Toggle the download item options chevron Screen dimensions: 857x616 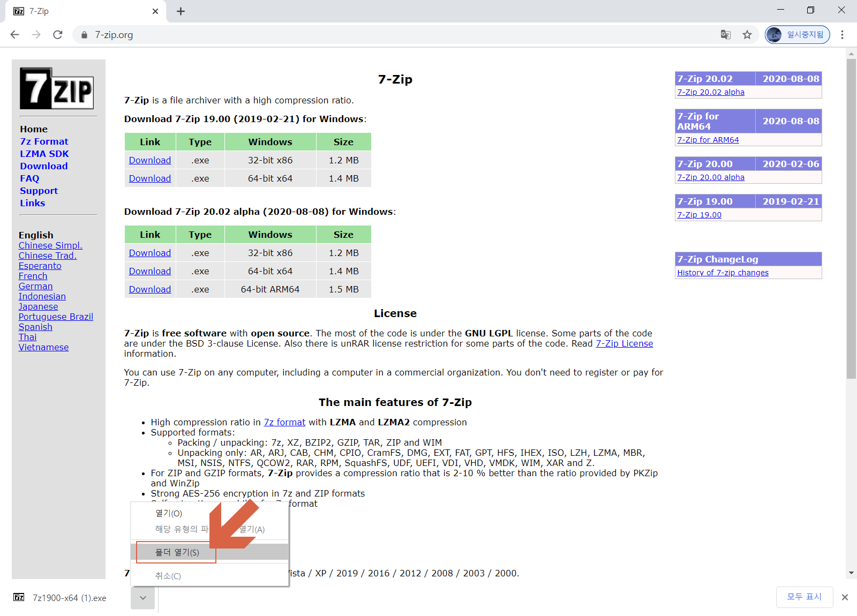(x=143, y=598)
